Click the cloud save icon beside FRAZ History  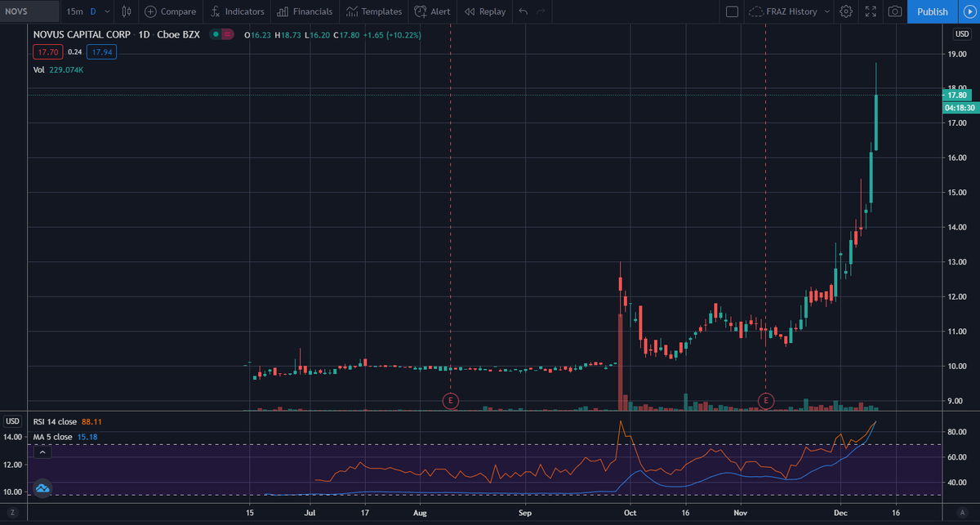(x=756, y=12)
